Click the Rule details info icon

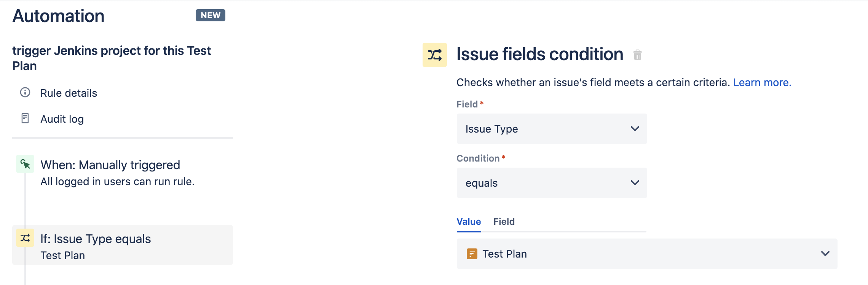(25, 92)
